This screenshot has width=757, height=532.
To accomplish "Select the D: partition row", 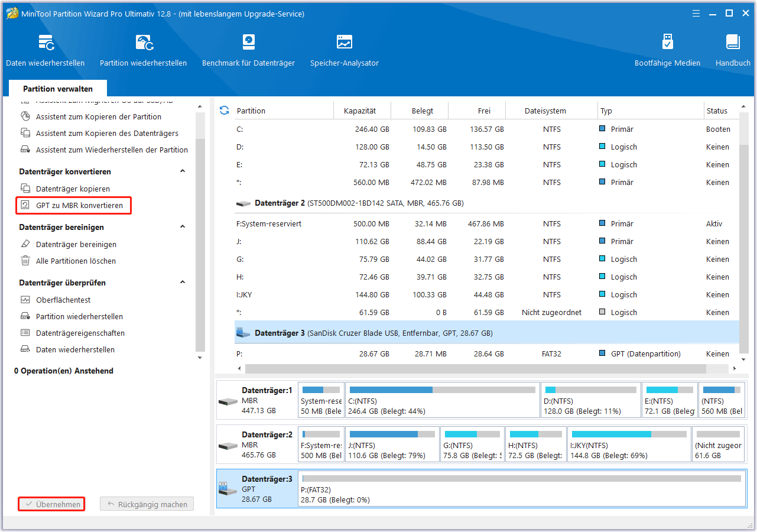I will click(487, 147).
